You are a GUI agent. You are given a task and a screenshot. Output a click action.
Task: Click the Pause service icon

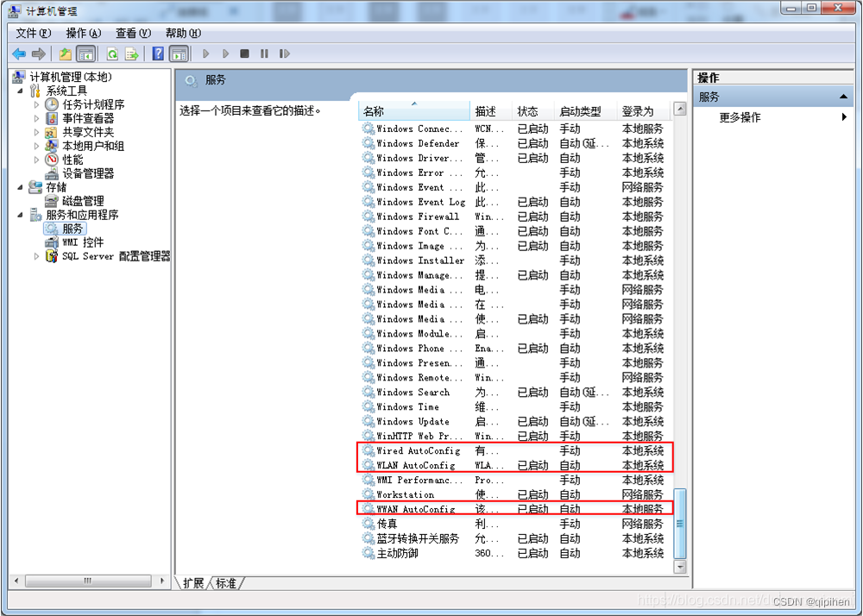(x=264, y=53)
